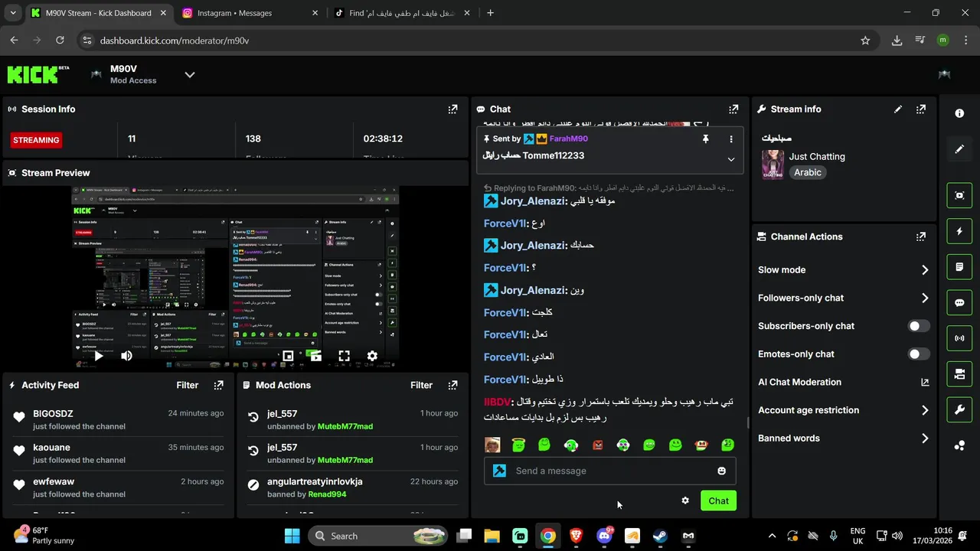Open Filter in Activity Feed
Screen dimensions: 980x551
click(x=188, y=386)
